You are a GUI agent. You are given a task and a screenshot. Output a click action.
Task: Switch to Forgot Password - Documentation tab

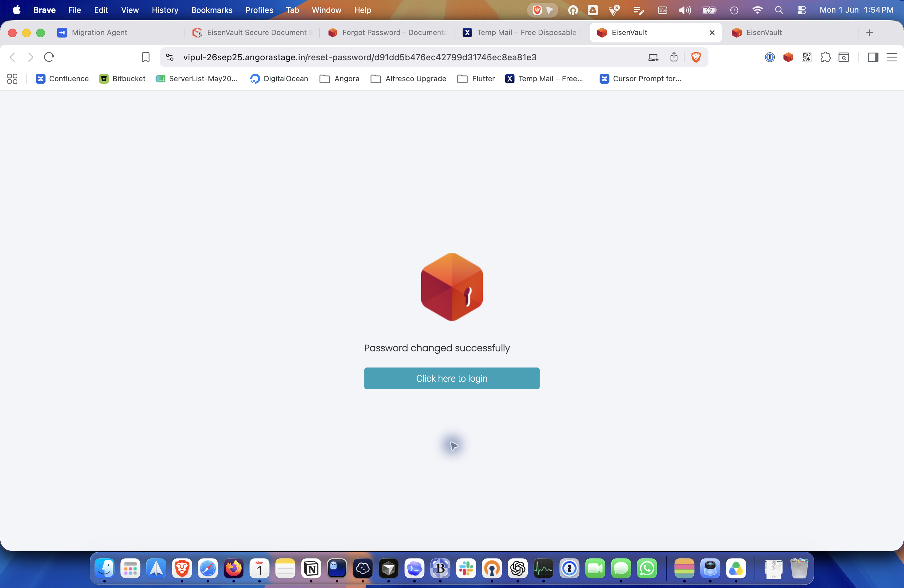(387, 33)
